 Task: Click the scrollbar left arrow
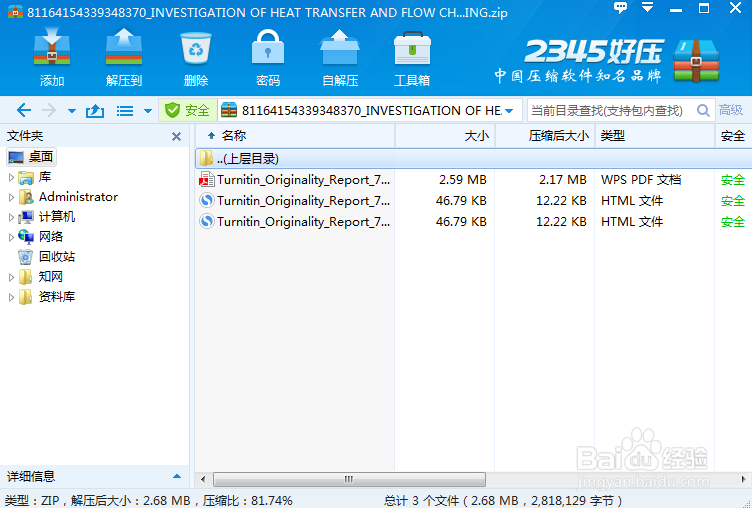(x=203, y=479)
